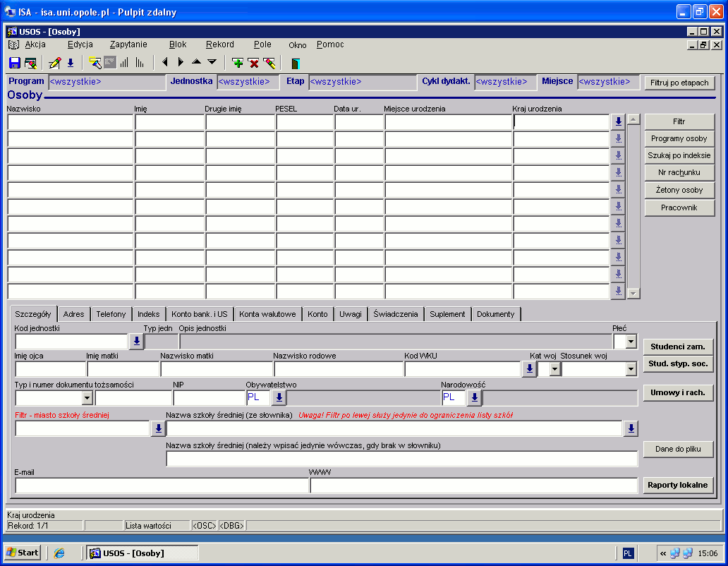This screenshot has height=566, width=728.
Task: Expand the Kat woj dropdown
Action: (x=555, y=370)
